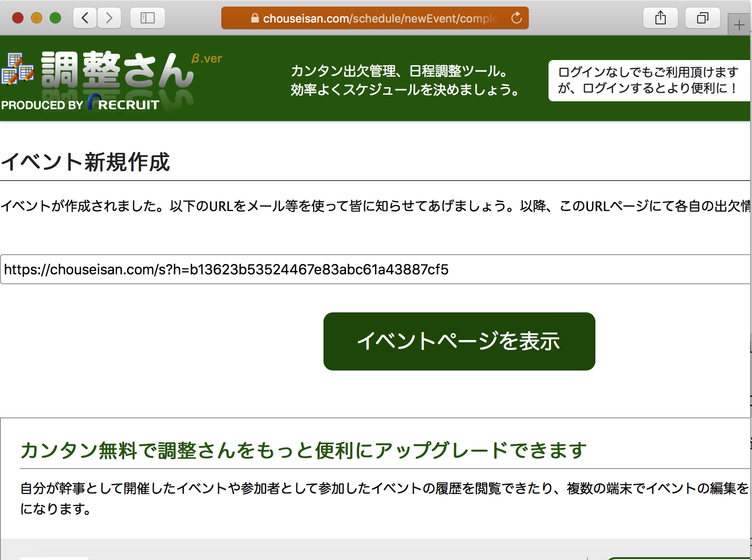Click the イベントページを表示 button
The height and width of the screenshot is (560, 752).
[x=459, y=341]
